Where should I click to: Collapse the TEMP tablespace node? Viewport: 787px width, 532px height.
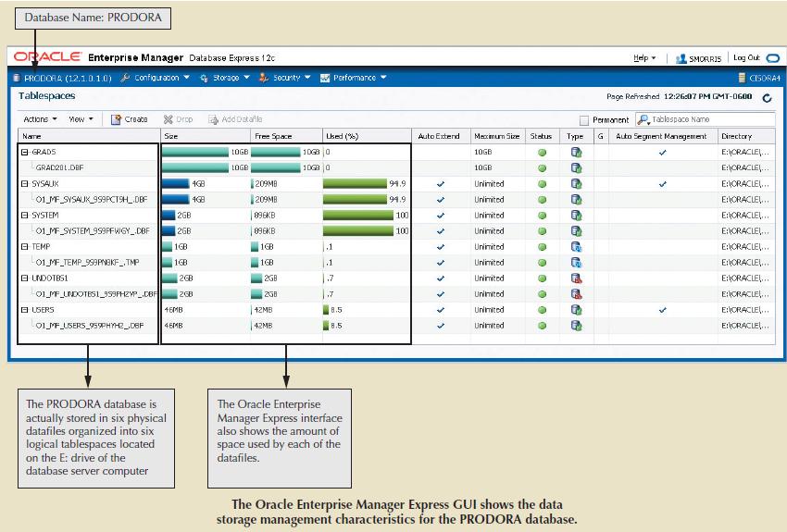tap(25, 247)
